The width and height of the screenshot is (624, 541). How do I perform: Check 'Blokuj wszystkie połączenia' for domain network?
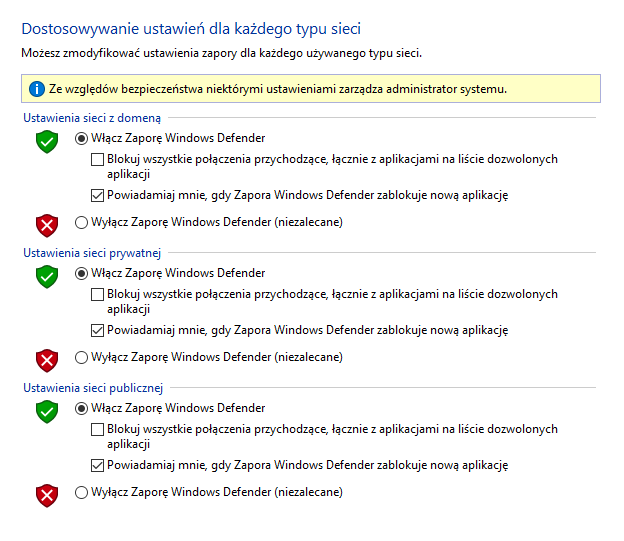[97, 159]
